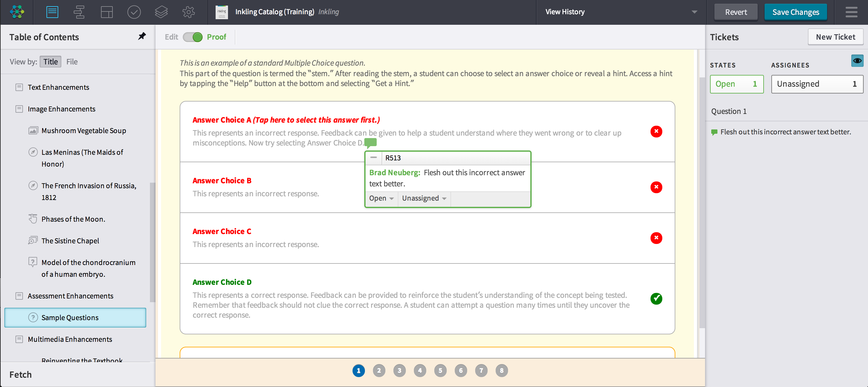
Task: Open The French Invasion of Russia, 1812
Action: click(x=89, y=192)
